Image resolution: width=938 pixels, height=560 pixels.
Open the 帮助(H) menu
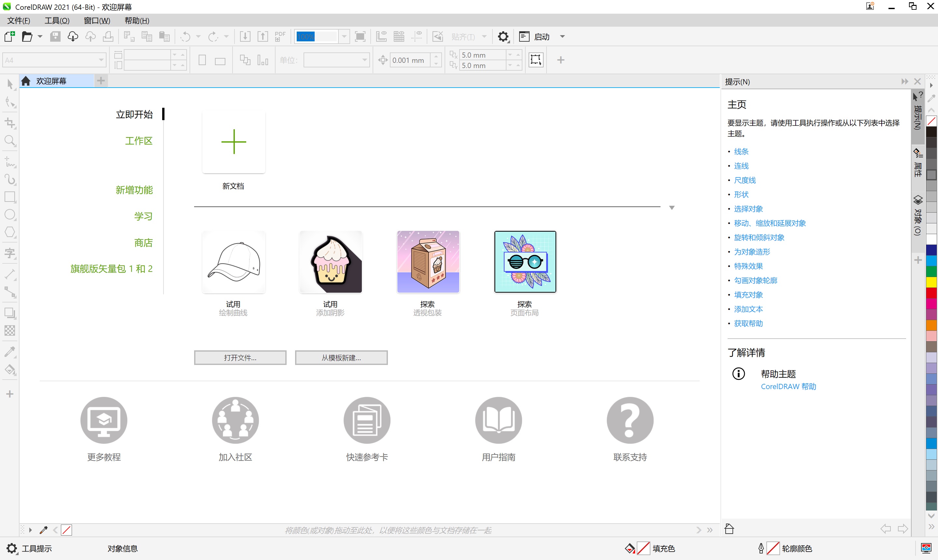tap(137, 21)
